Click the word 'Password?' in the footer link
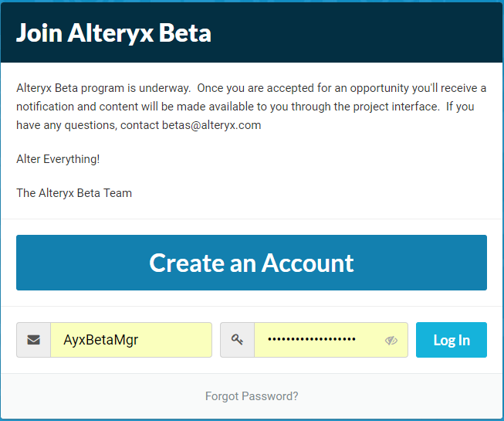This screenshot has width=504, height=421. click(270, 396)
